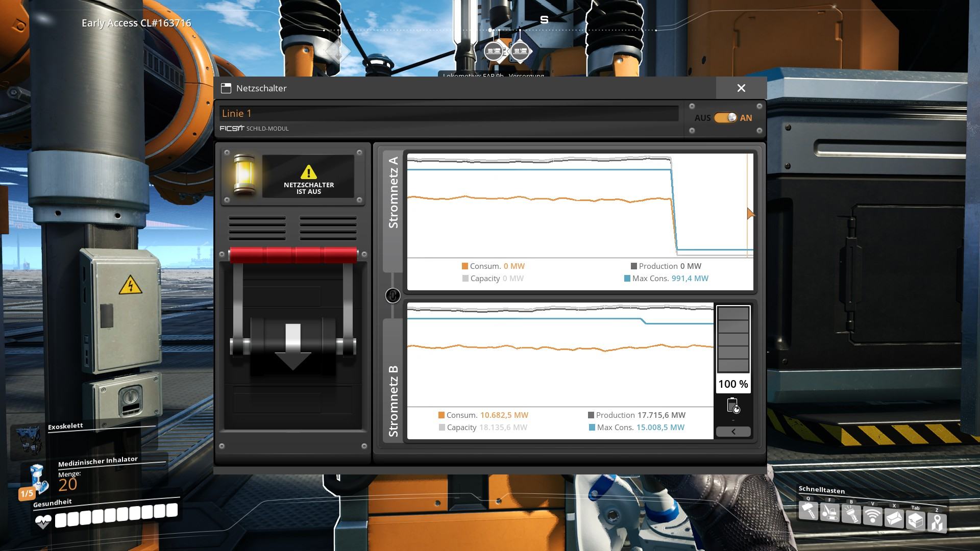980x551 pixels.
Task: Collapse battery panel with arrow button
Action: tap(733, 432)
